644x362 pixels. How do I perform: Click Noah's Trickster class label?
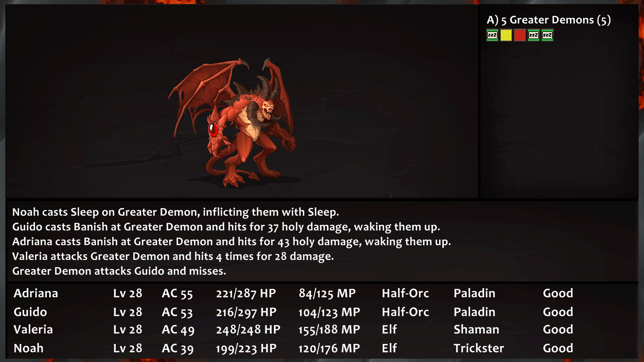pyautogui.click(x=479, y=348)
